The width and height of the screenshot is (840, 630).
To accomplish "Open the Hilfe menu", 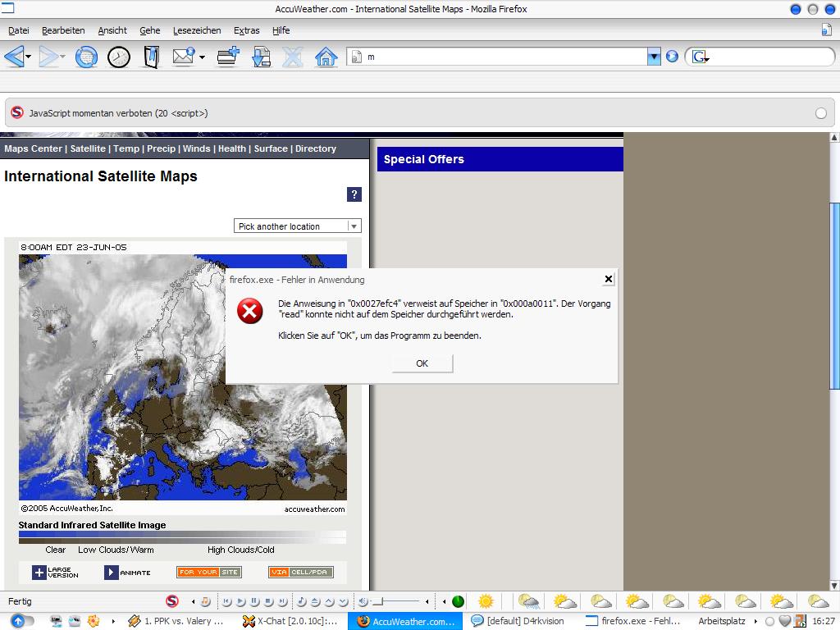I will (281, 30).
